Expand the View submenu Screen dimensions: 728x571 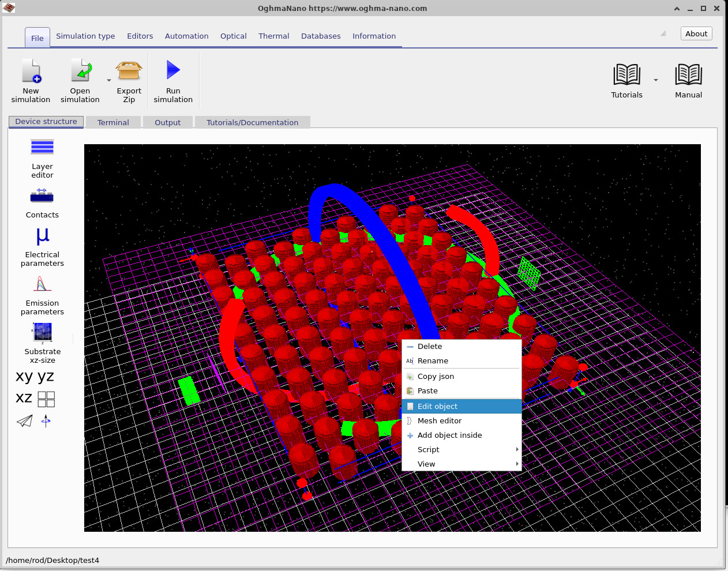pyautogui.click(x=461, y=464)
